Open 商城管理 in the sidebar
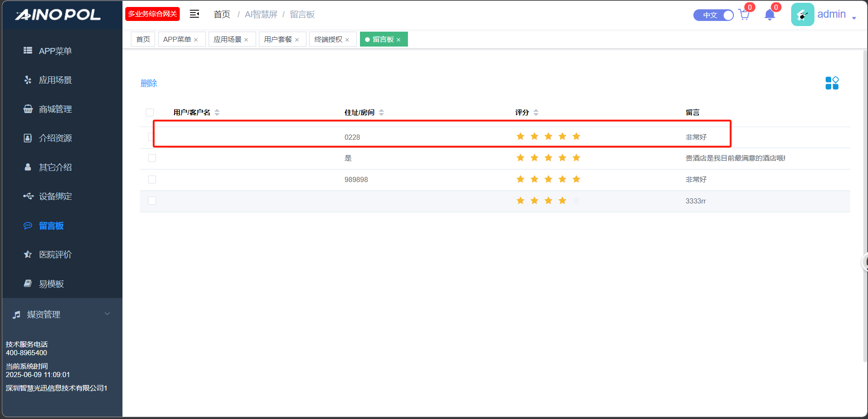 [x=55, y=109]
